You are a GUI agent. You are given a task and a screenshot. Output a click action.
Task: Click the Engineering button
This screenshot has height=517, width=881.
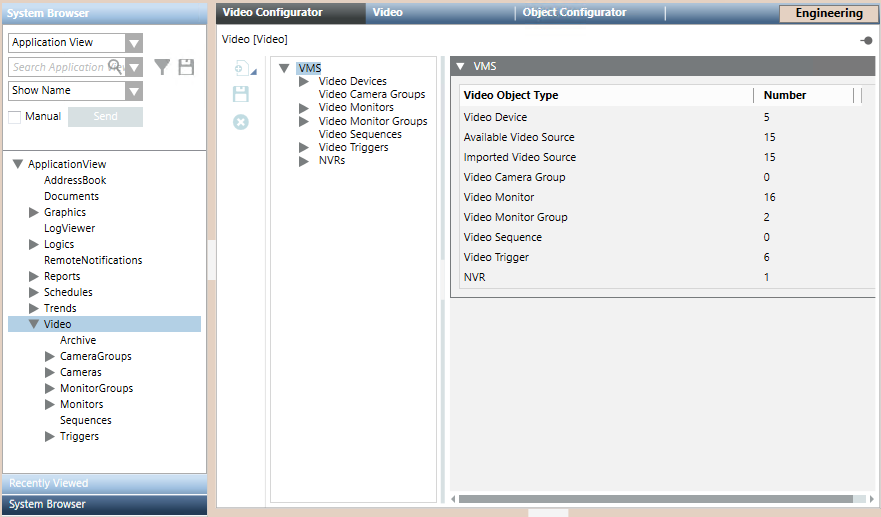point(828,14)
